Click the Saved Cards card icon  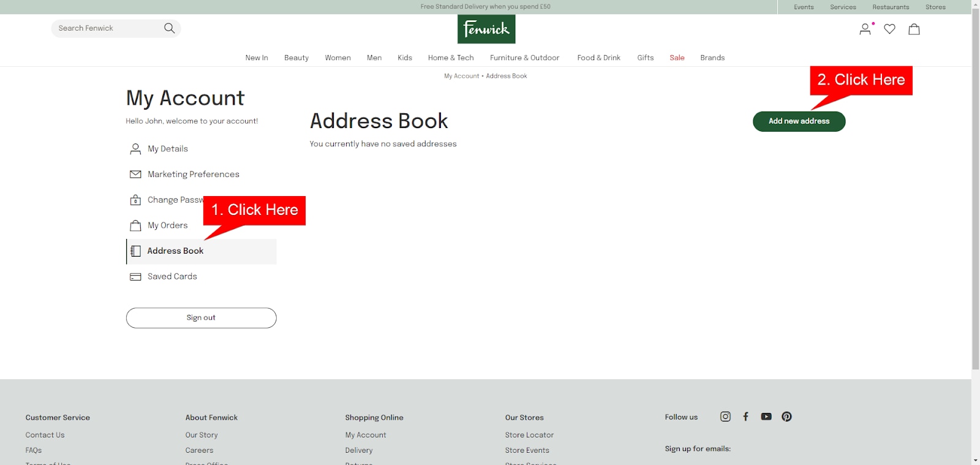[135, 277]
